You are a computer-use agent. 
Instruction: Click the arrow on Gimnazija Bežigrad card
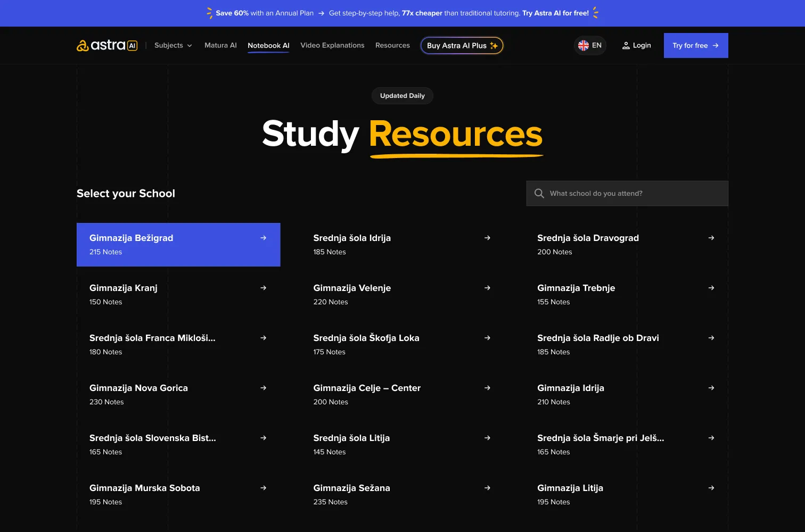pos(264,238)
